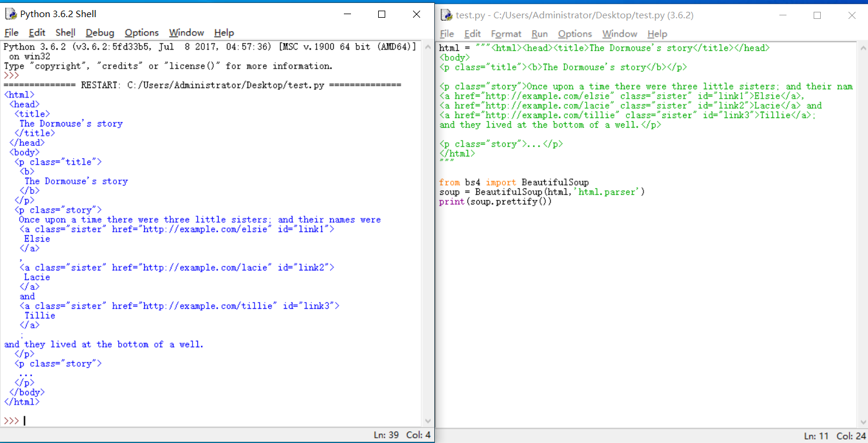Click closing triple quotes in editor
Image resolution: width=868 pixels, height=443 pixels.
coord(446,162)
